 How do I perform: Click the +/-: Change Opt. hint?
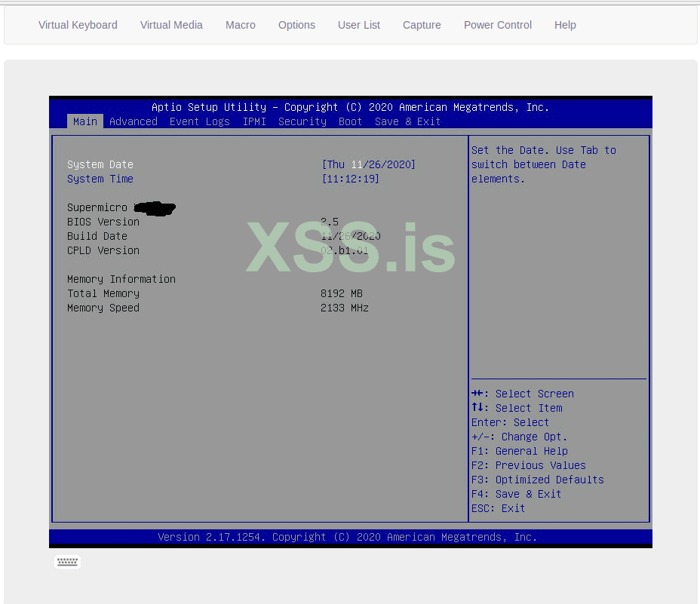pos(519,437)
